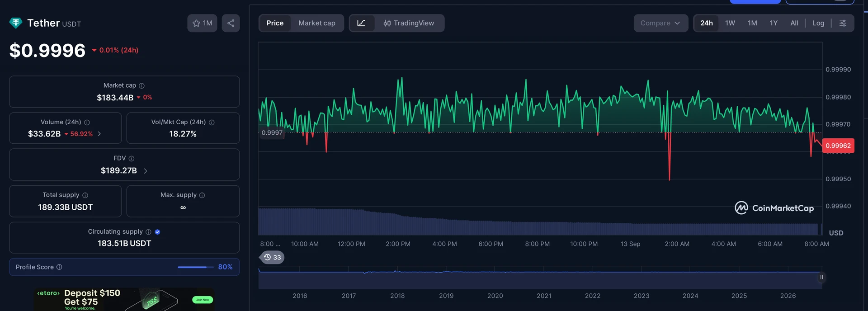Switch to the Price tab

pos(275,23)
